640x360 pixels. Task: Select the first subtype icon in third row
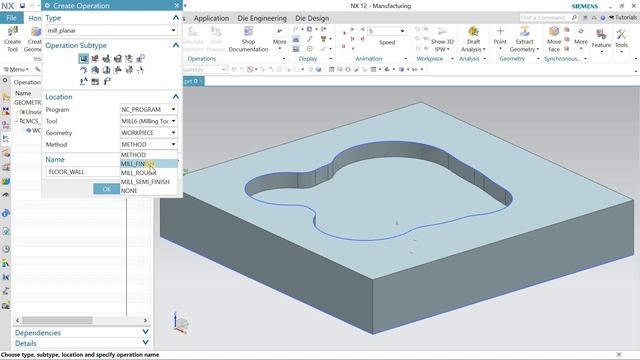(83, 82)
